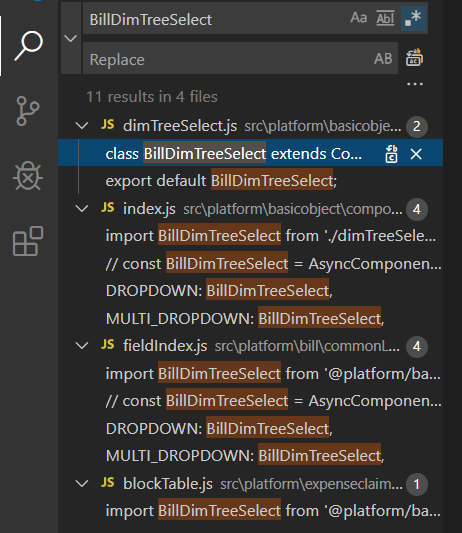Toggle Preserve Case in Replace field
Screen dimensions: 462x533
[383, 58]
